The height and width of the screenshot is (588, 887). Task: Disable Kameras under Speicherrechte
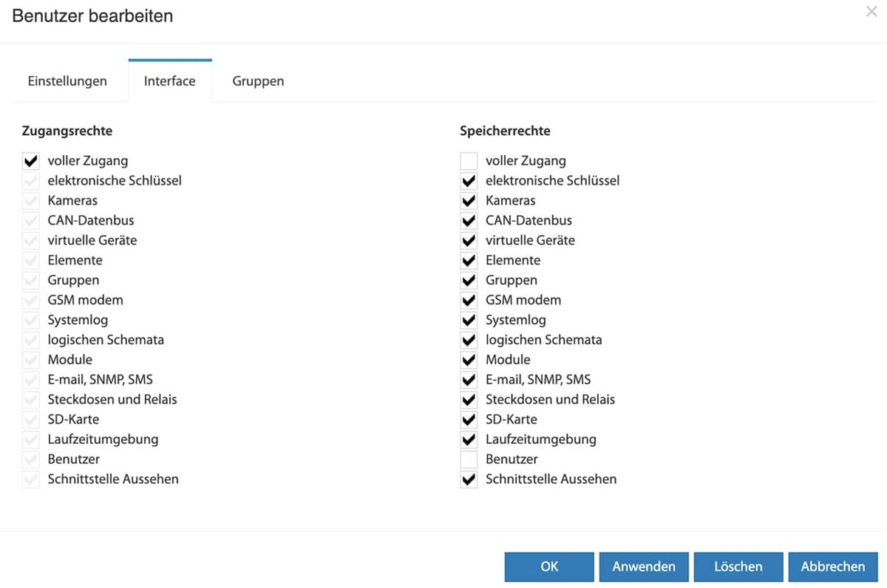[x=469, y=201]
